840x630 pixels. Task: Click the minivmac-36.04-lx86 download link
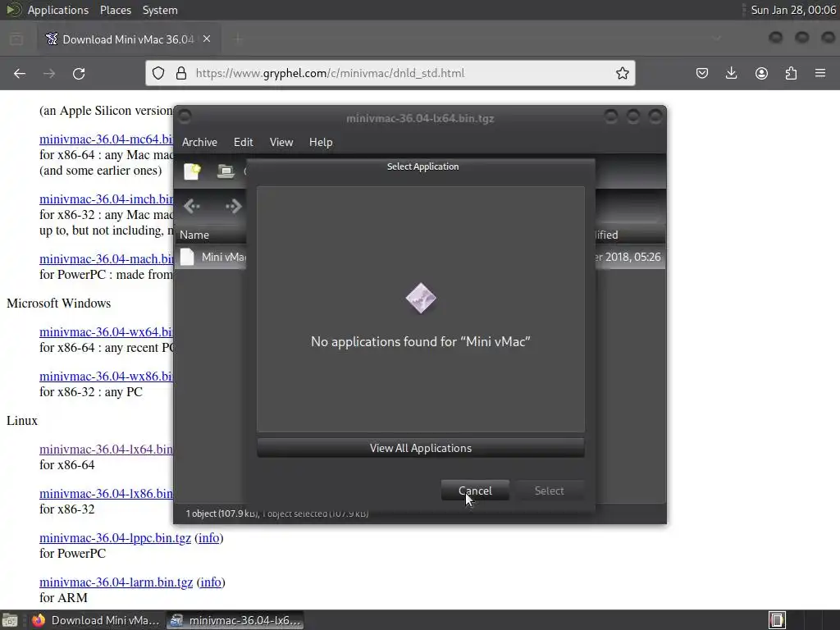106,494
